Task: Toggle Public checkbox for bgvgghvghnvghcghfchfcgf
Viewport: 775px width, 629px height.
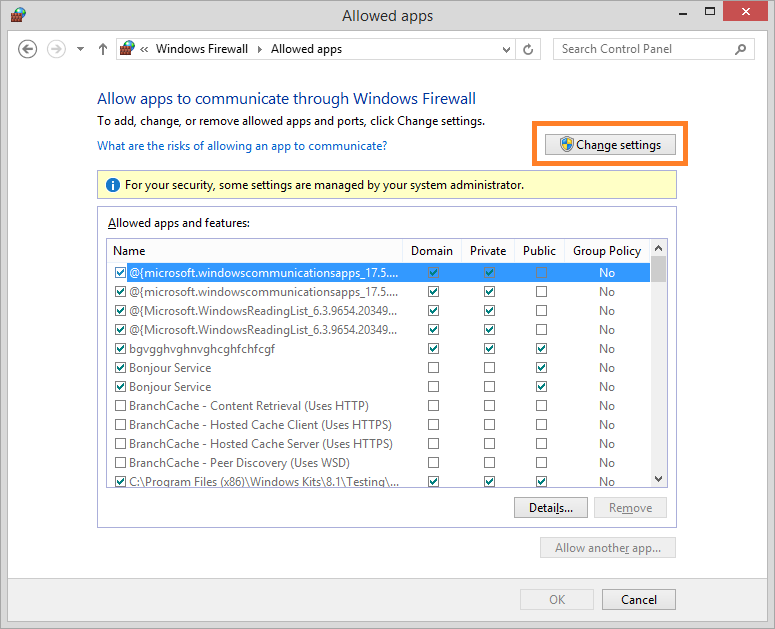Action: (x=541, y=349)
